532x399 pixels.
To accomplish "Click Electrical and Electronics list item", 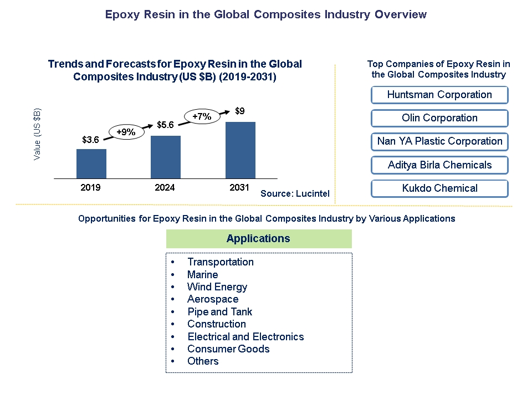I will pyautogui.click(x=245, y=336).
